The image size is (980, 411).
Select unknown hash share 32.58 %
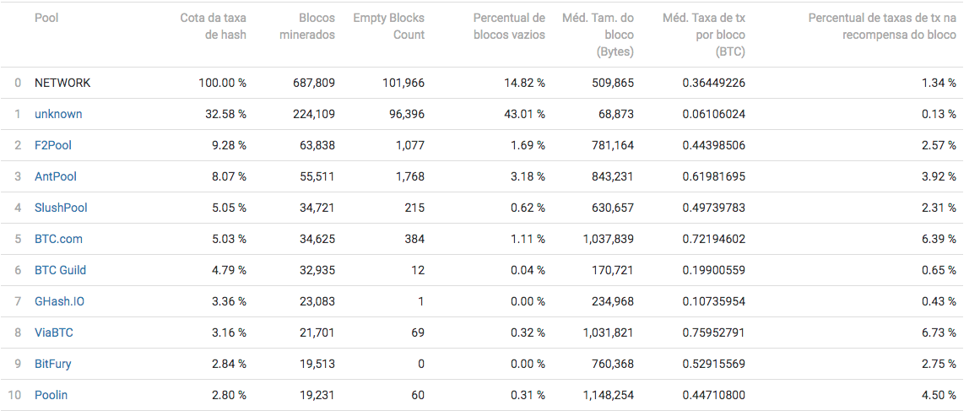(x=225, y=114)
